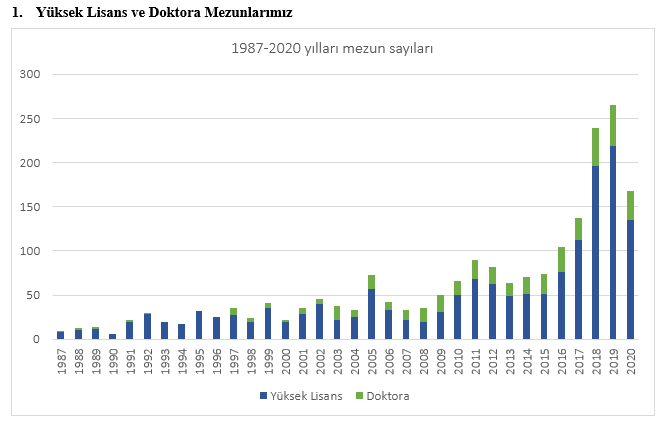Viewport: 670px width, 427px height.
Task: Select the green 2019 Doktora bar segment
Action: pos(613,125)
